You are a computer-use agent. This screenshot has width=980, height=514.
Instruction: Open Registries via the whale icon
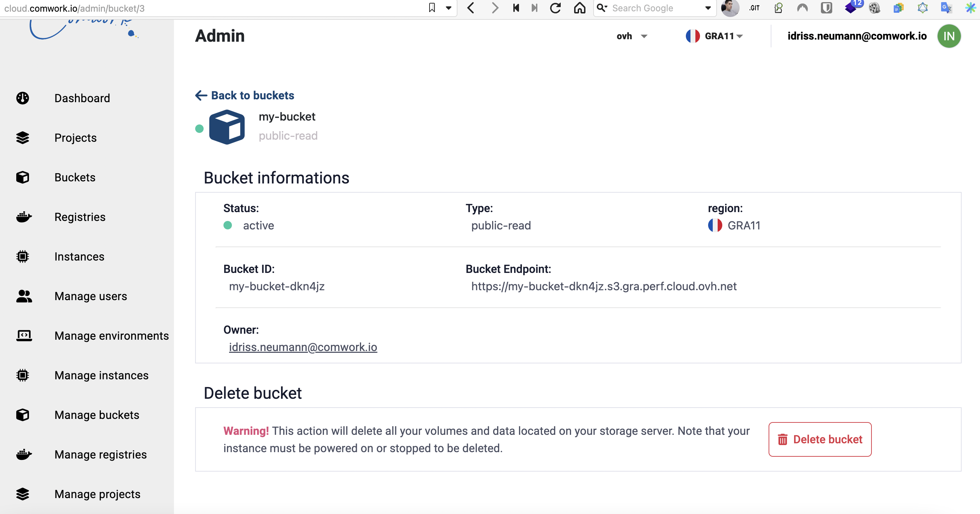coord(24,217)
